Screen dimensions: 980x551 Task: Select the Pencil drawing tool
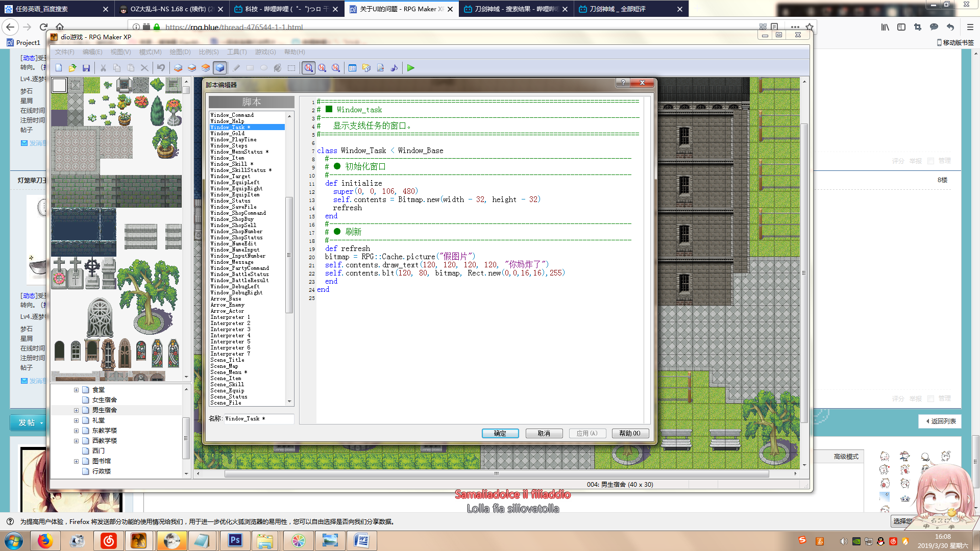click(236, 68)
